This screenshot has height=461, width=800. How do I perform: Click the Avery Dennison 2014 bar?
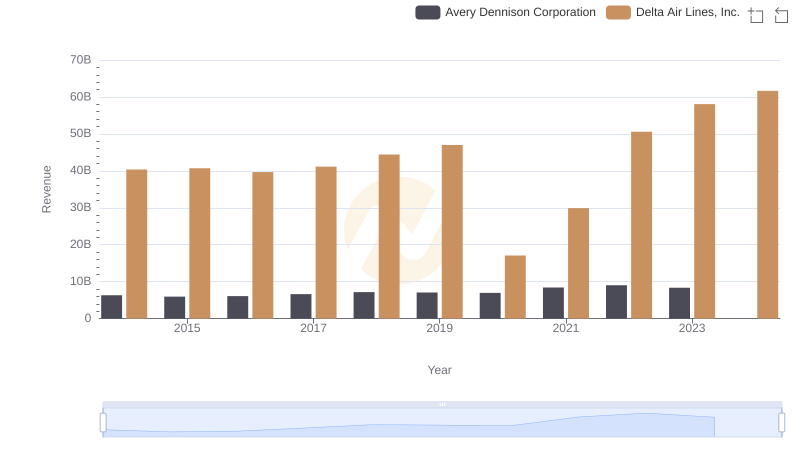coord(112,306)
